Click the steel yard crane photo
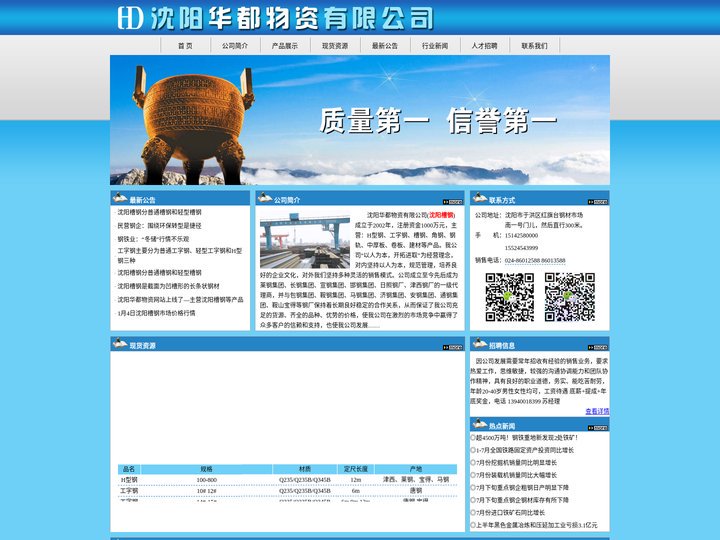 (305, 240)
